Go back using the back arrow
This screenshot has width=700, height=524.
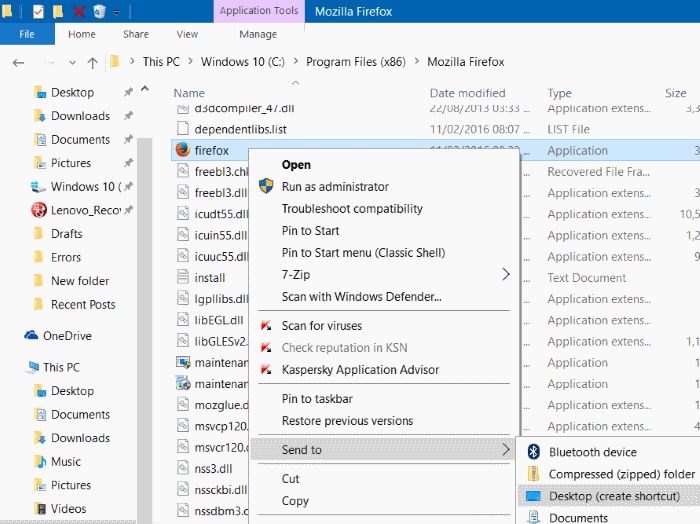18,62
